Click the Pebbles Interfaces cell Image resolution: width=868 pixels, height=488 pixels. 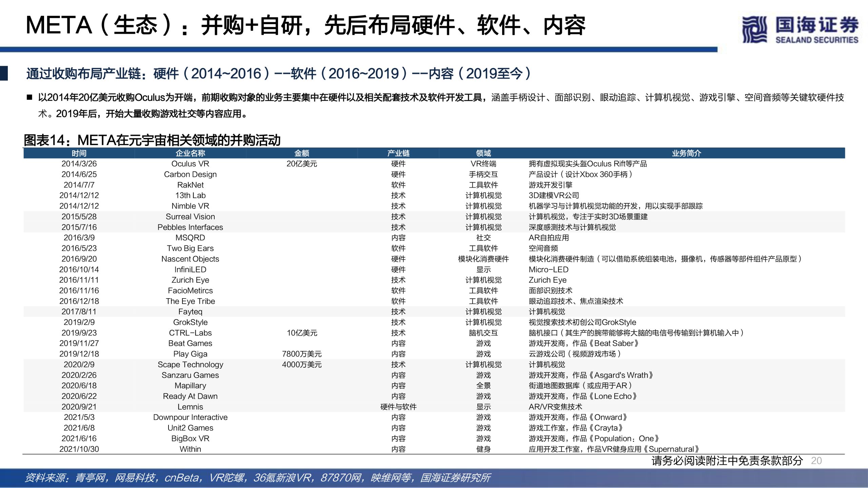pyautogui.click(x=190, y=227)
